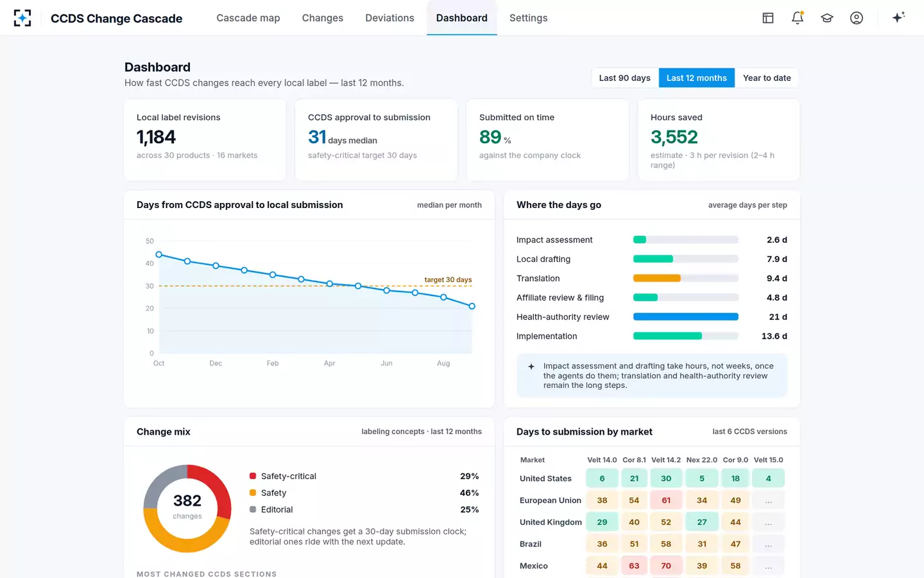Go to the Changes tab
This screenshot has width=924, height=578.
323,18
